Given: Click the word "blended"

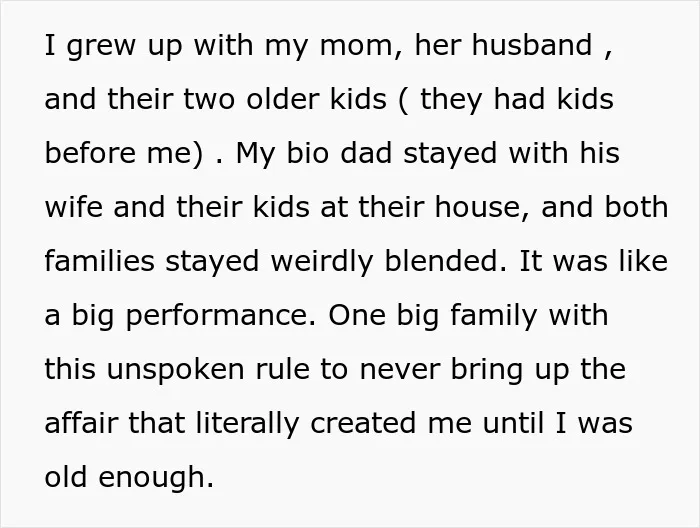Looking at the screenshot, I should point(441,261).
